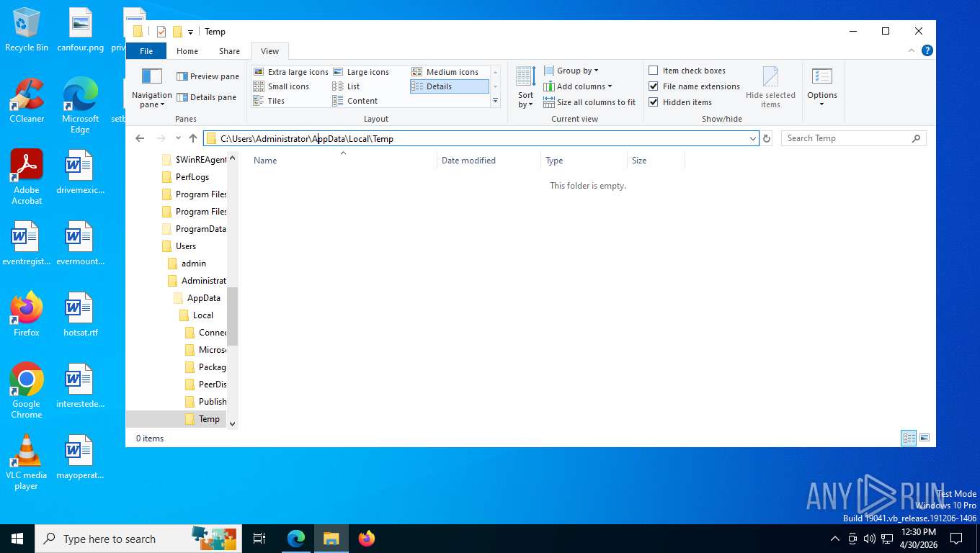The width and height of the screenshot is (980, 553).
Task: Click the Search Temp box
Action: 853,138
